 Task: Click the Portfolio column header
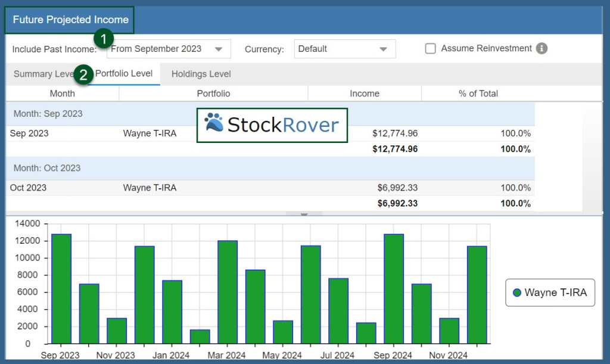click(213, 94)
